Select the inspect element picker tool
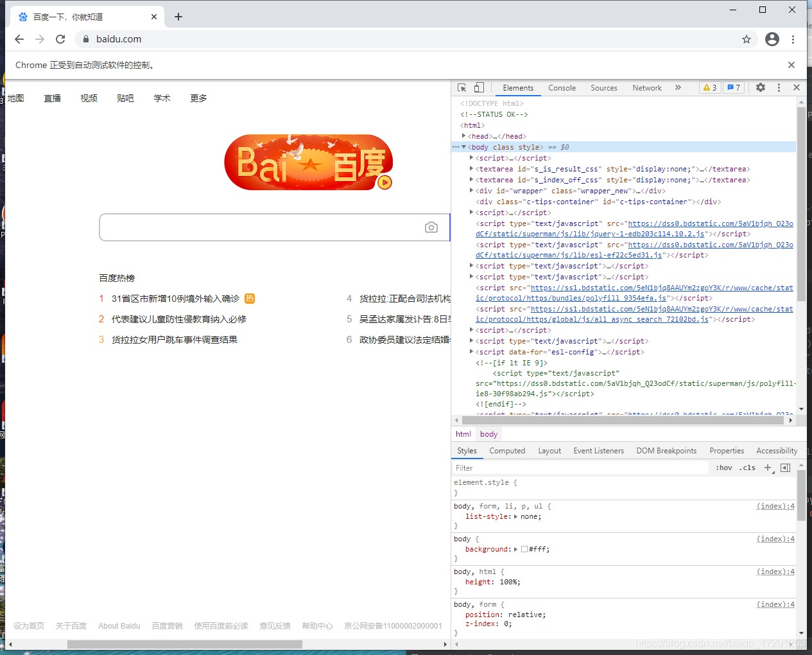 461,87
